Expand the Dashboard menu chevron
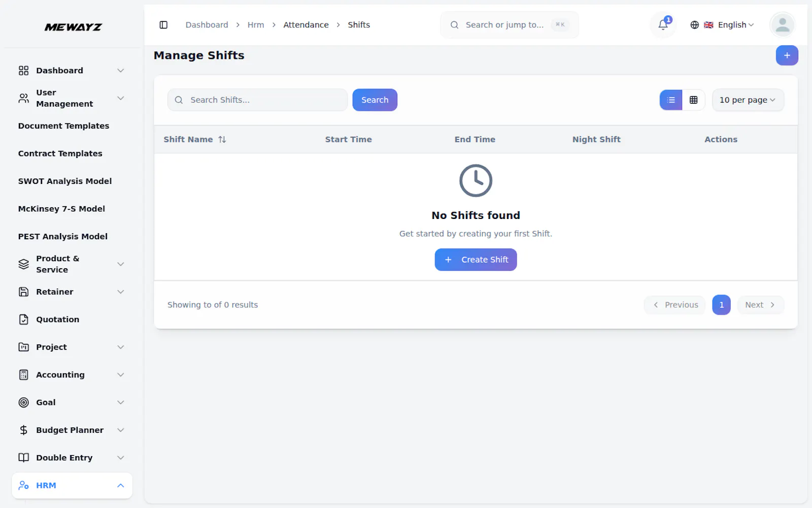The width and height of the screenshot is (812, 508). pos(121,71)
